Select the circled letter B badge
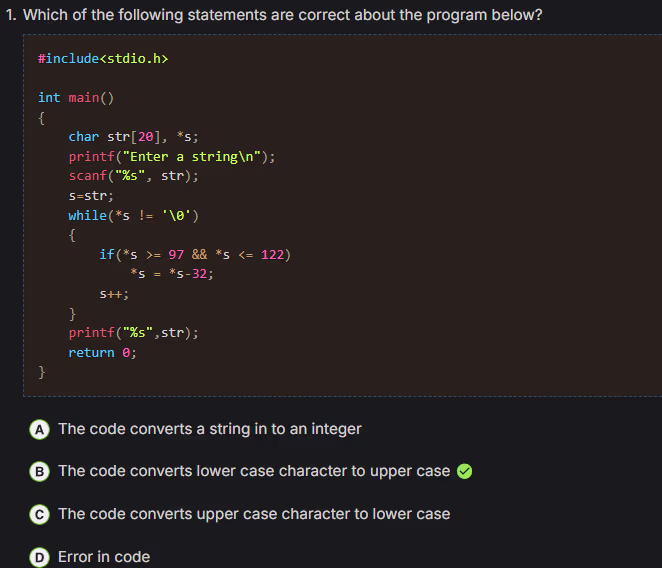Viewport: 662px width, 568px height. coord(40,471)
